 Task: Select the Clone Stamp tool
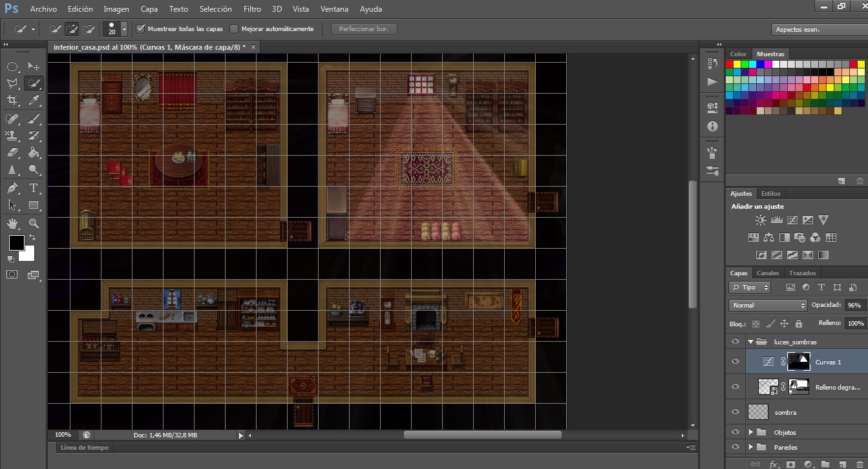(12, 136)
